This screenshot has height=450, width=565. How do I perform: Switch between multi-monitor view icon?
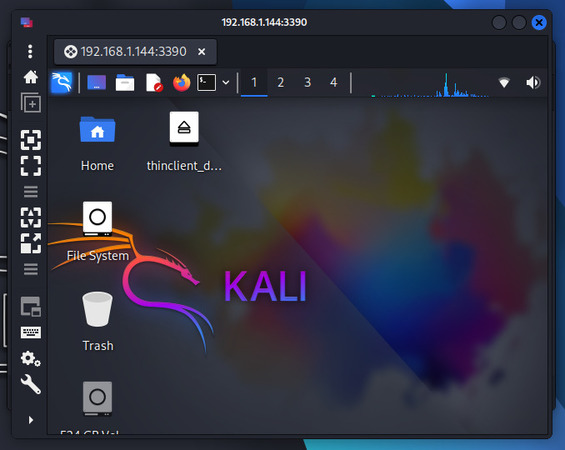31,307
